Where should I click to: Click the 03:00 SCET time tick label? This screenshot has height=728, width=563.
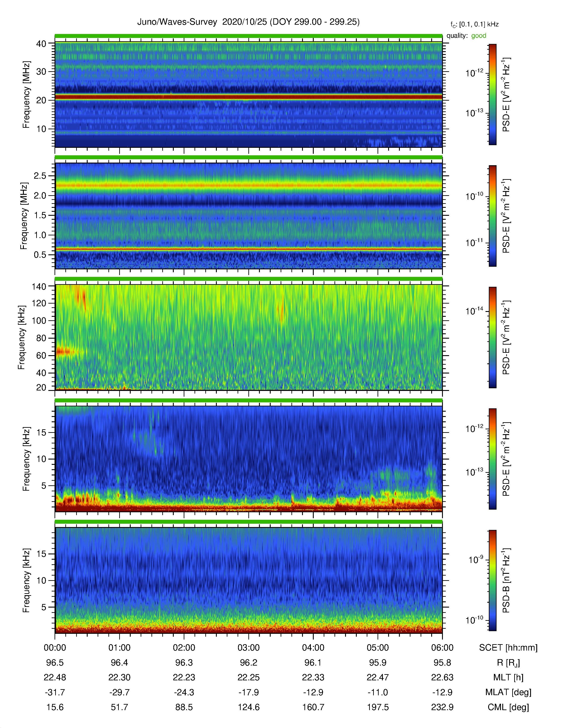pos(248,648)
